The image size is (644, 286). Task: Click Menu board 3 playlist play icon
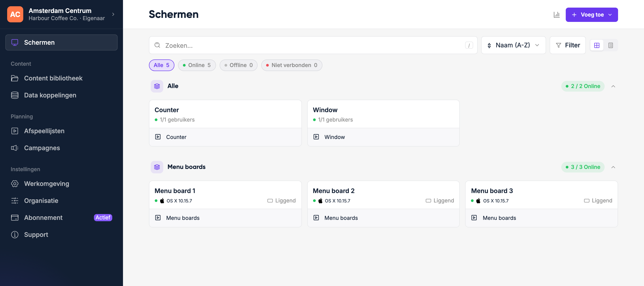coord(474,218)
